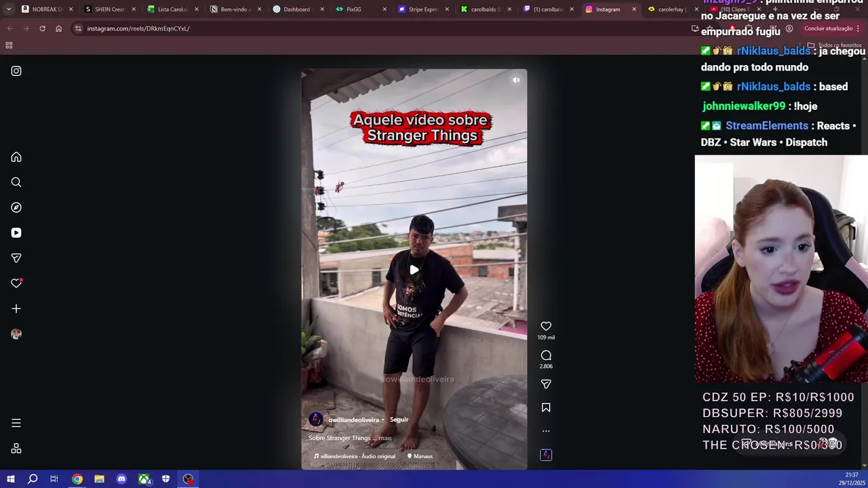Open profile avatar in sidebar
Screen dimensions: 868x488
pos(16,334)
